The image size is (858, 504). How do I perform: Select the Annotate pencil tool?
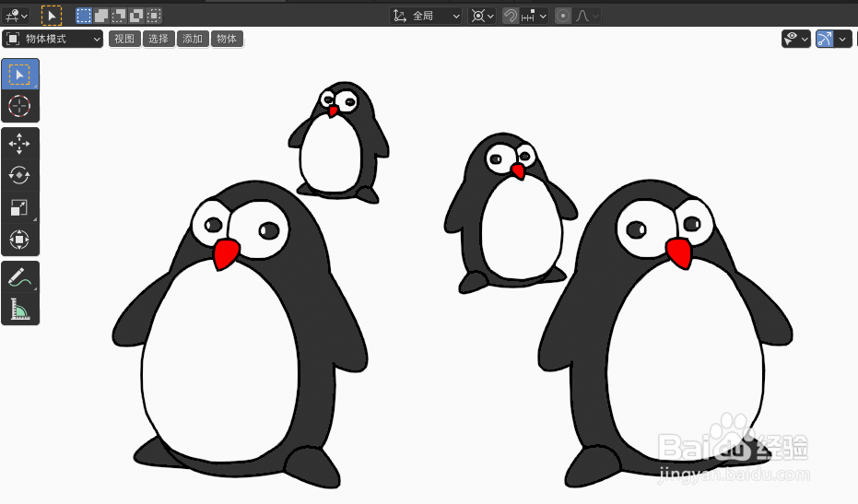click(19, 277)
